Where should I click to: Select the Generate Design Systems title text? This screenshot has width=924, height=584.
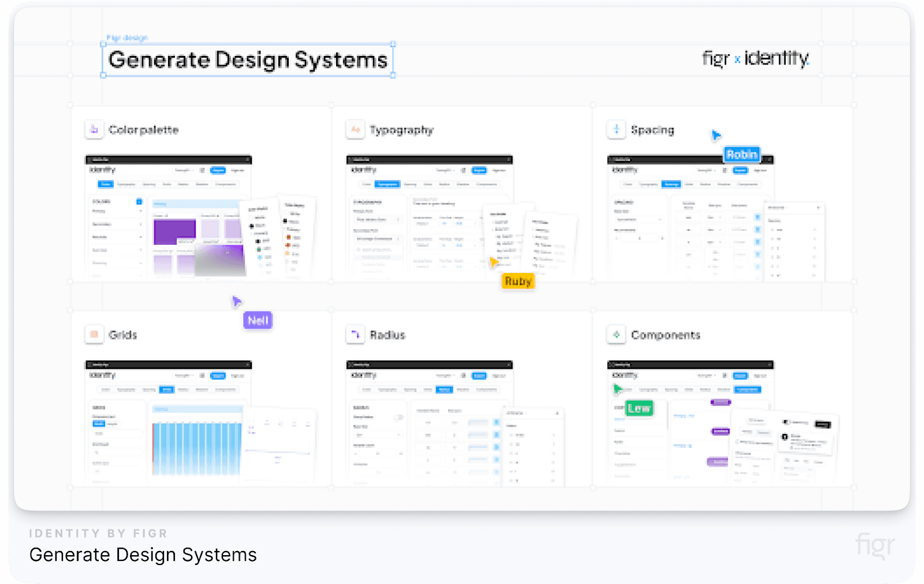248,59
